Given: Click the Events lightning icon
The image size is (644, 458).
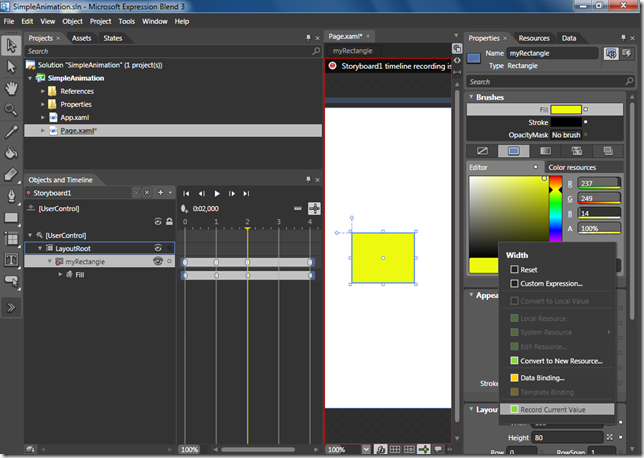Looking at the screenshot, I should 627,53.
